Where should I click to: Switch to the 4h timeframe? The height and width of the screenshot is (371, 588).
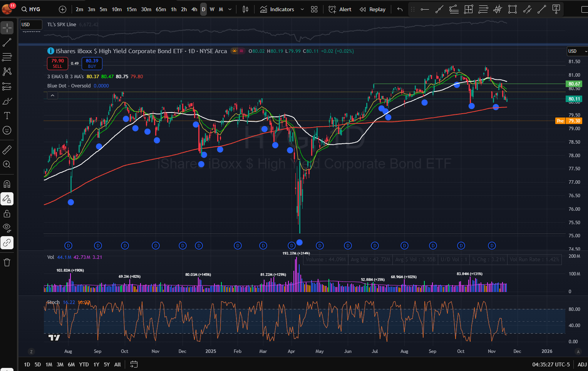pyautogui.click(x=194, y=9)
